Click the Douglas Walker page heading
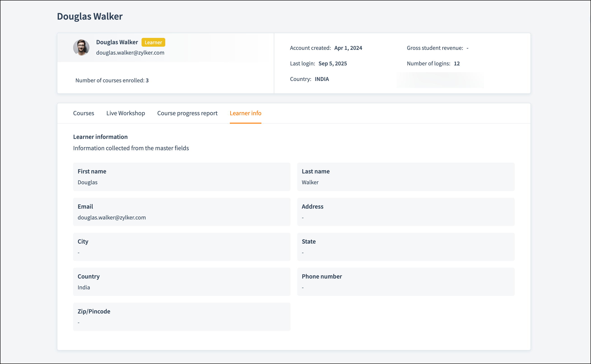 tap(90, 16)
